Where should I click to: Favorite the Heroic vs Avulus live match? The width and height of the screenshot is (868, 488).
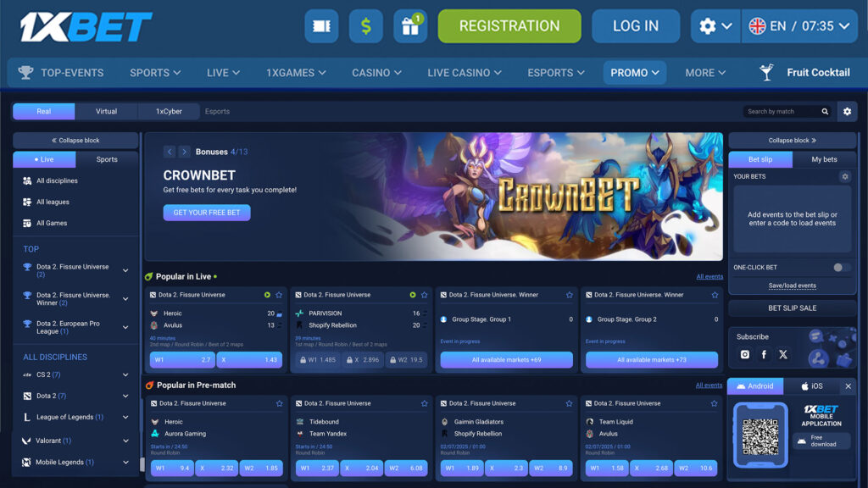pos(279,295)
